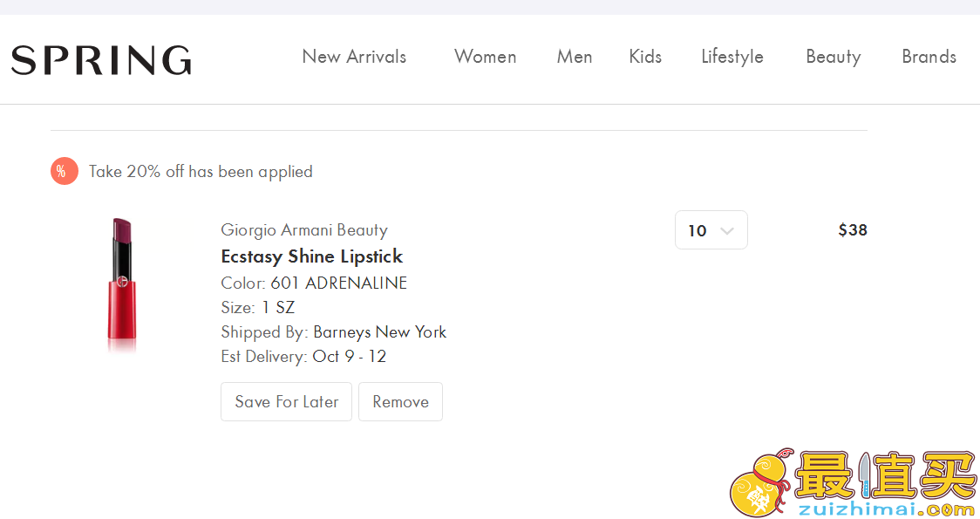Viewport: 980px width, 519px height.
Task: Click the orange percent discount icon
Action: [x=65, y=171]
